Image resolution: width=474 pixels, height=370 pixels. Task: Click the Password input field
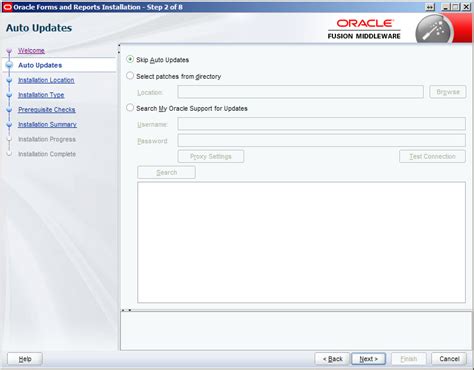(x=321, y=140)
